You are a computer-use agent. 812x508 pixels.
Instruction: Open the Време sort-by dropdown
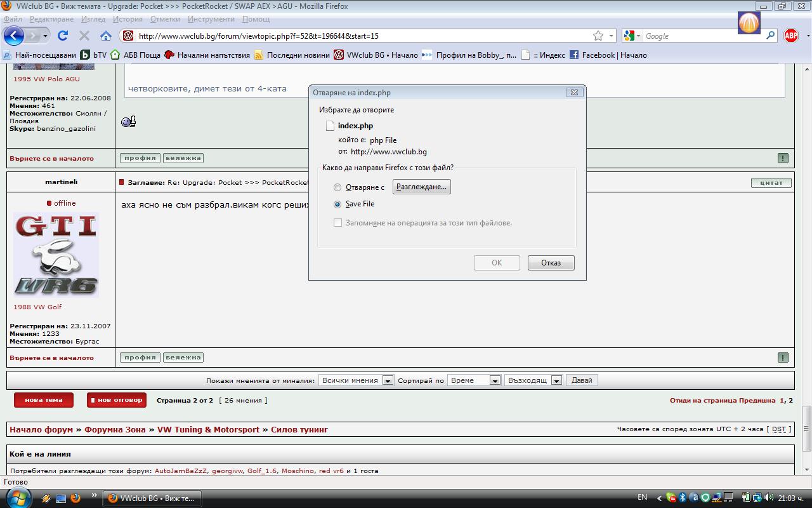point(475,380)
